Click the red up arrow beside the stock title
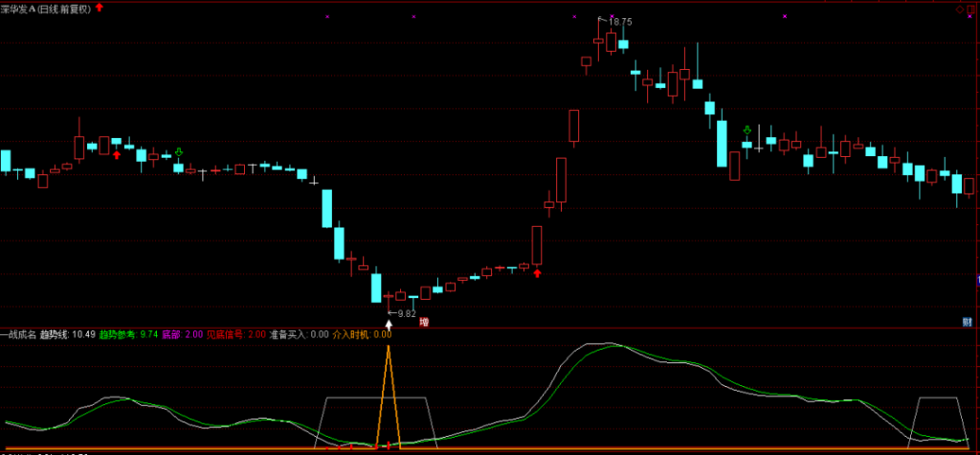 tap(99, 8)
